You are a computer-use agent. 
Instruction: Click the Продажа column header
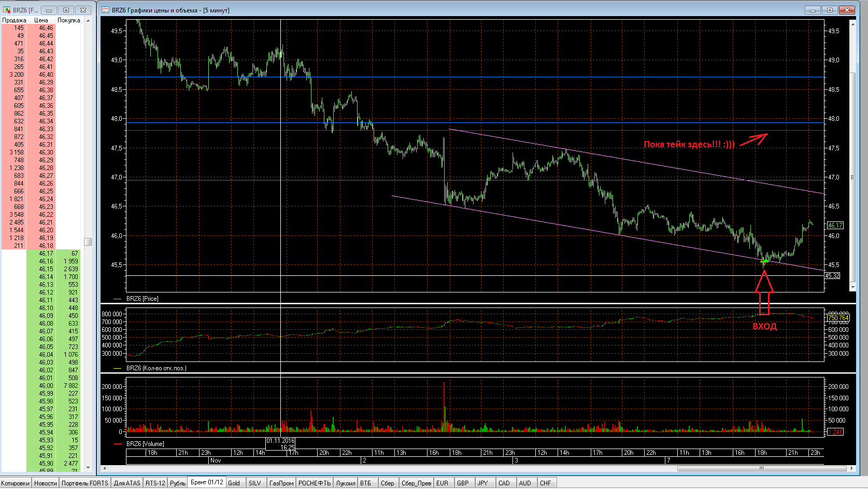click(14, 20)
